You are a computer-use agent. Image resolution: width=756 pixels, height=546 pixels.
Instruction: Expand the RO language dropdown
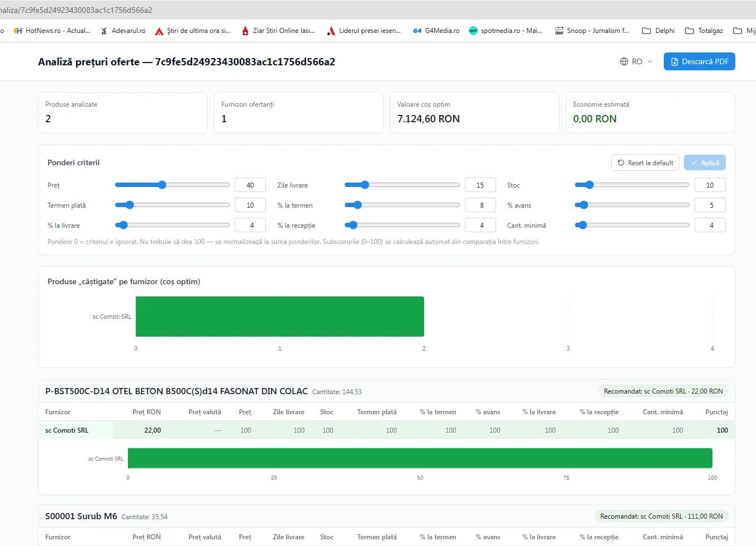click(x=636, y=61)
